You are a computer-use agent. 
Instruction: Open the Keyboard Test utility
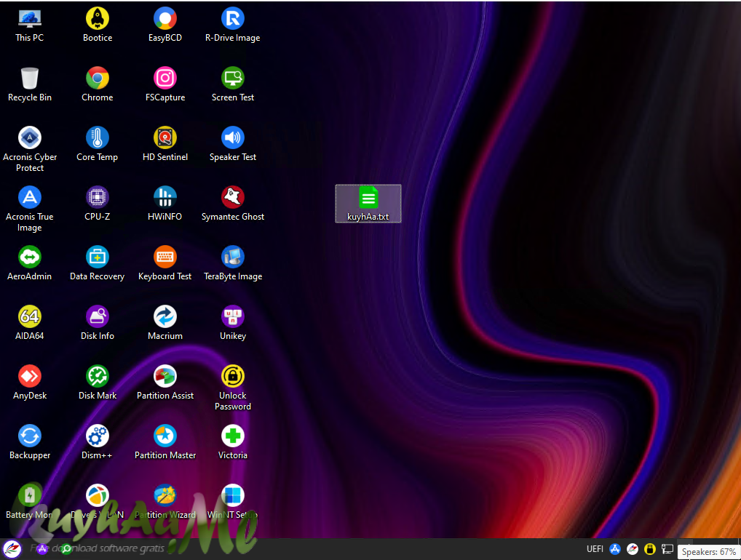click(x=165, y=263)
